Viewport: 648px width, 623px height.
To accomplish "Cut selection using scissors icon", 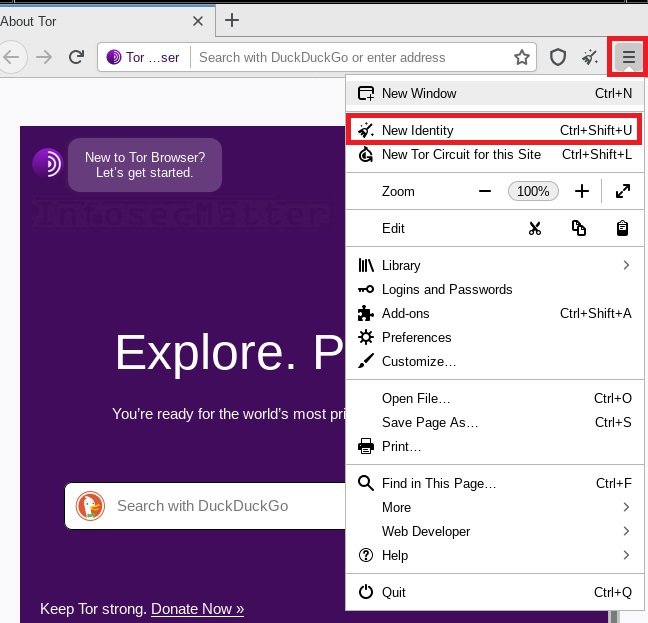I will click(x=535, y=228).
